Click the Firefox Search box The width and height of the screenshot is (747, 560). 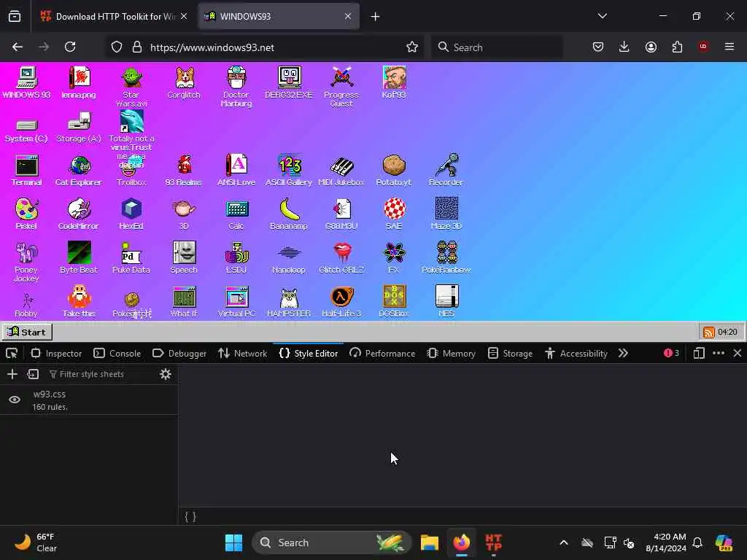coord(498,47)
